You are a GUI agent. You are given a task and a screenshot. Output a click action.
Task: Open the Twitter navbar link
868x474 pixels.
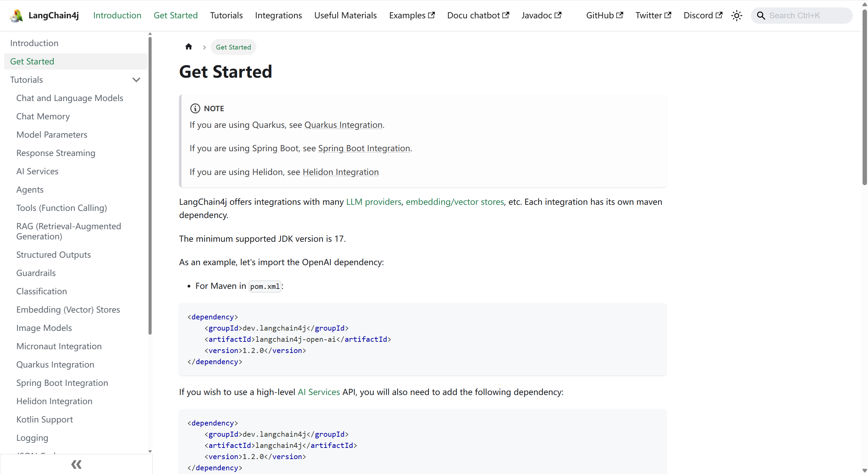(x=653, y=16)
